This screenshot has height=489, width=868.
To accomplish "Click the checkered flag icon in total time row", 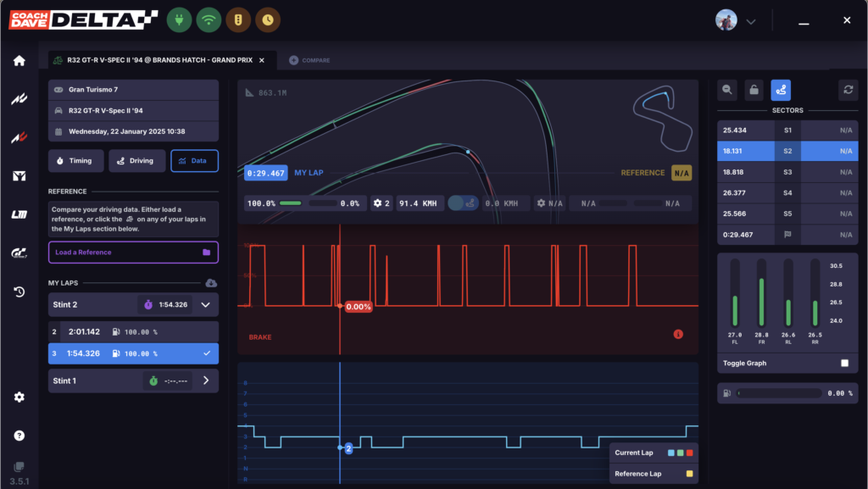I will (x=787, y=235).
